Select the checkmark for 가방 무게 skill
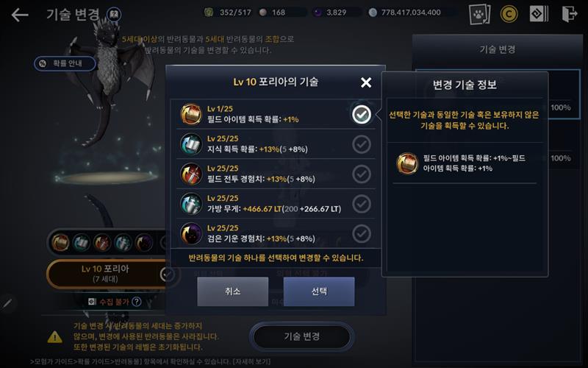This screenshot has height=368, width=588. [x=362, y=204]
